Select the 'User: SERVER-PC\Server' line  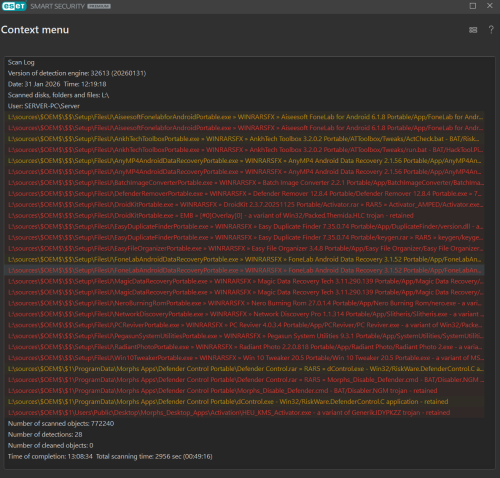click(44, 106)
